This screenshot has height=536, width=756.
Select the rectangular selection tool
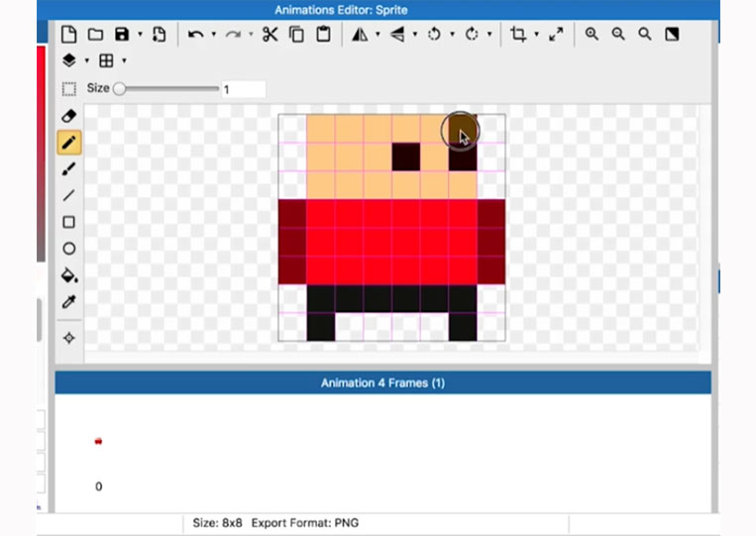pyautogui.click(x=69, y=89)
